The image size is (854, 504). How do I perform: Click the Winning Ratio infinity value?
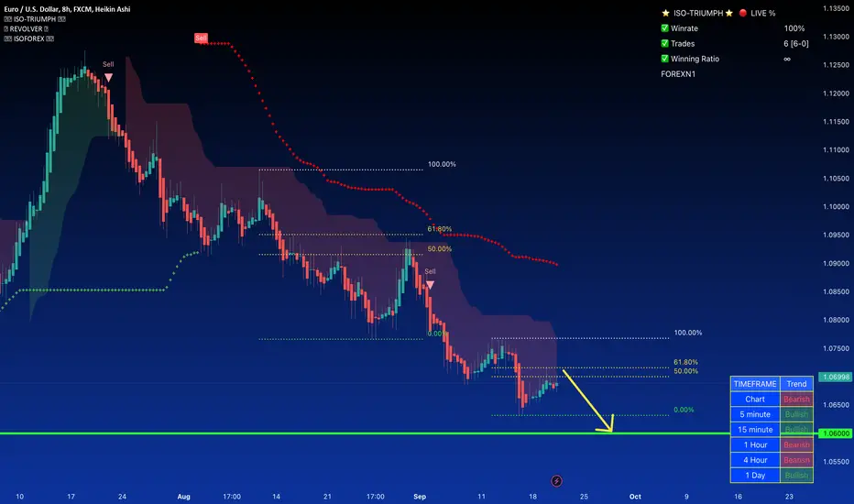coord(787,59)
